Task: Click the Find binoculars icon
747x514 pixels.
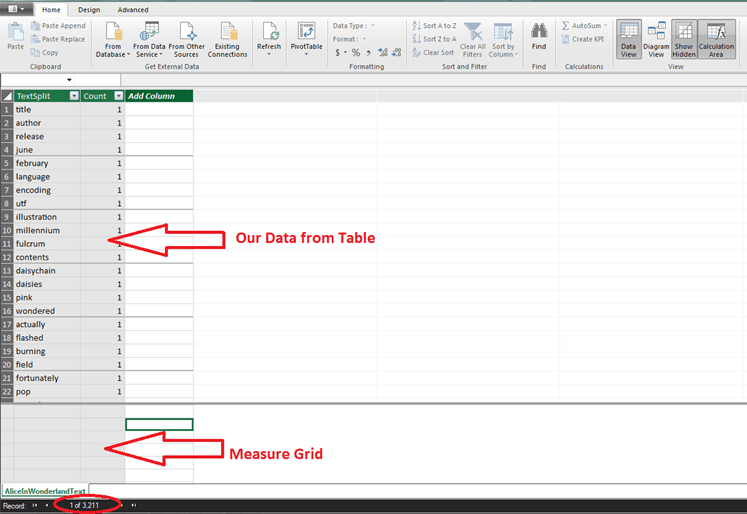Action: [539, 34]
